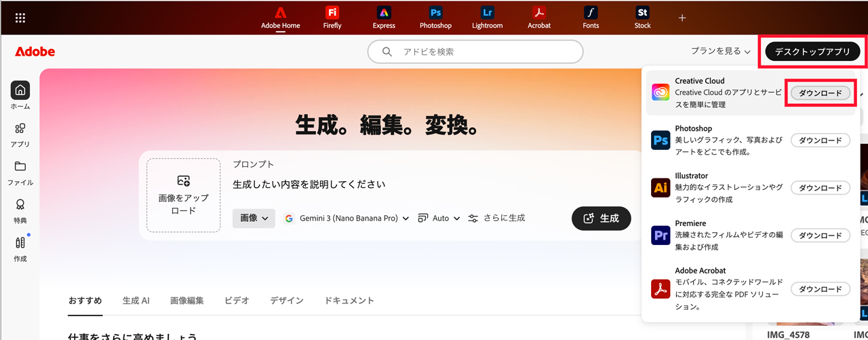Expand the プランを見る dropdown

point(721,52)
